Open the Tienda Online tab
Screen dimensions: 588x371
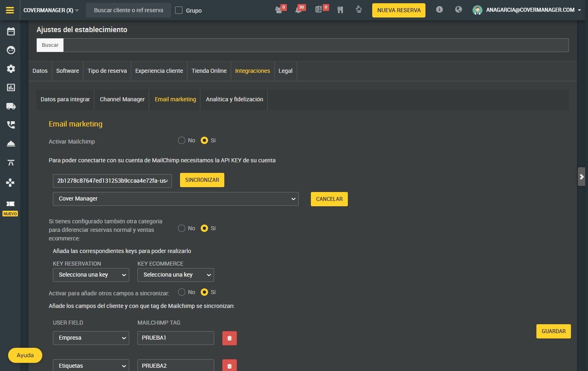click(x=209, y=71)
